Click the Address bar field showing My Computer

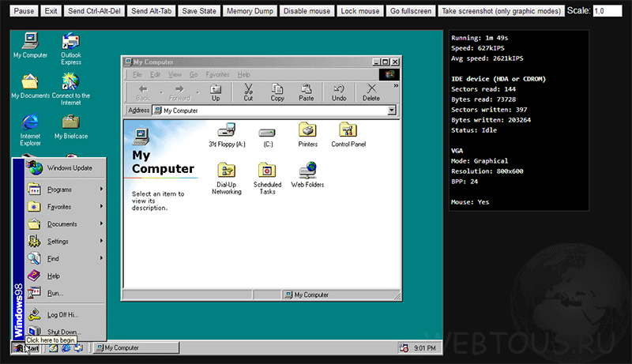click(274, 111)
